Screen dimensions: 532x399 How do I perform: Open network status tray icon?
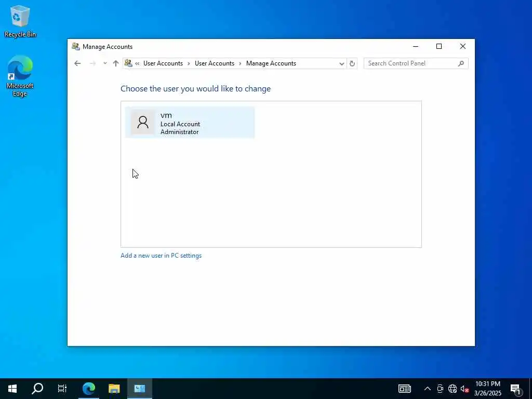[x=453, y=389]
